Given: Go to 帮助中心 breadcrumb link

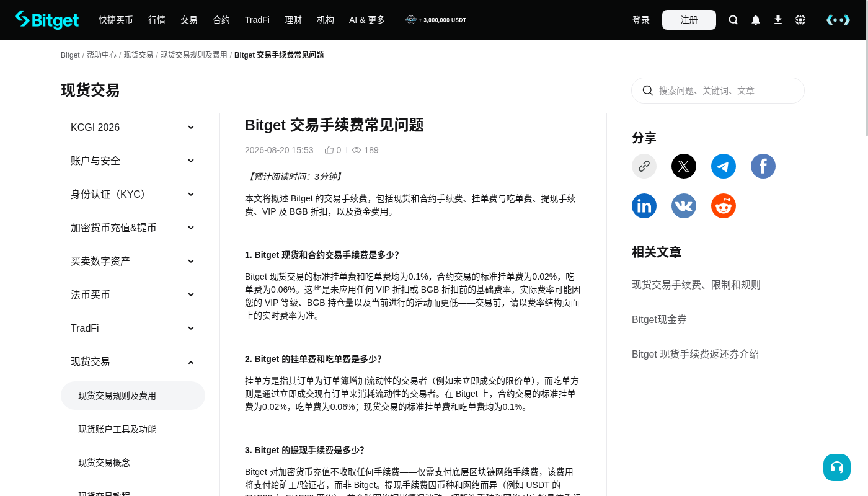Looking at the screenshot, I should point(102,55).
